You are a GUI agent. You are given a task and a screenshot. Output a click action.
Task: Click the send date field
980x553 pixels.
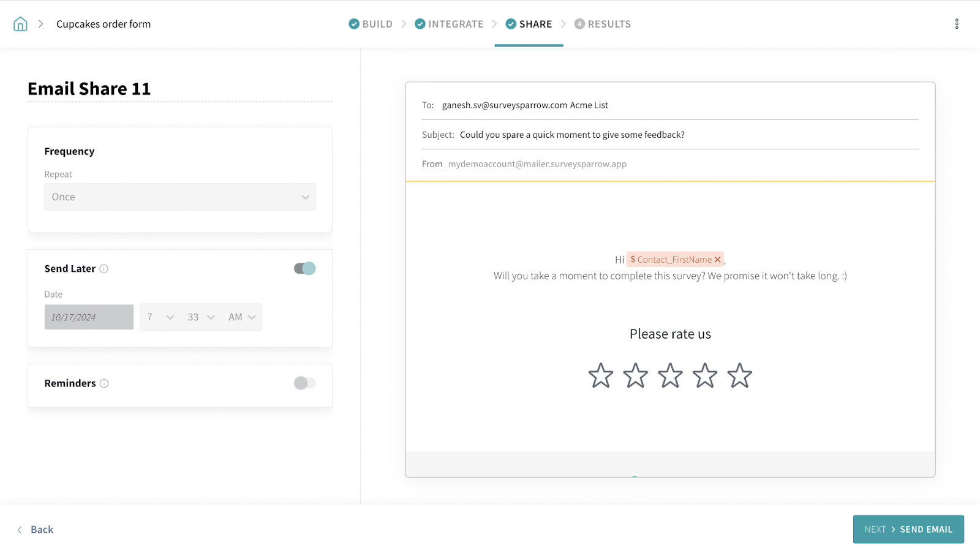click(x=89, y=317)
